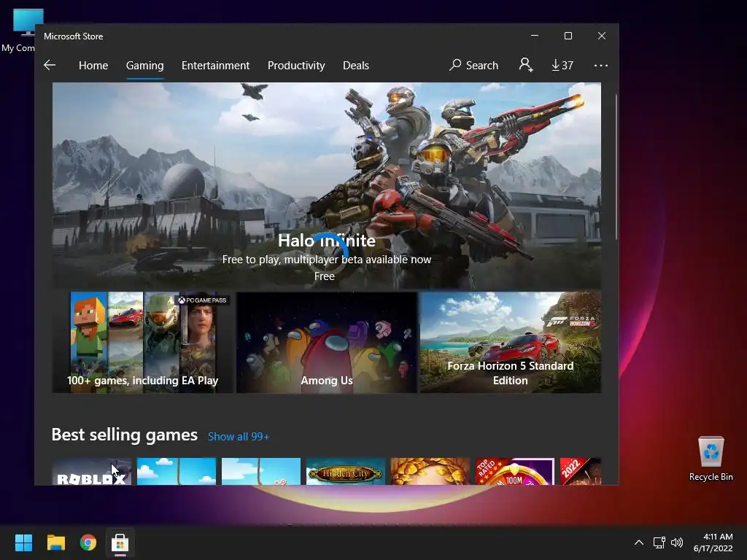This screenshot has width=747, height=560.
Task: Go to the Deals tab
Action: coord(356,65)
